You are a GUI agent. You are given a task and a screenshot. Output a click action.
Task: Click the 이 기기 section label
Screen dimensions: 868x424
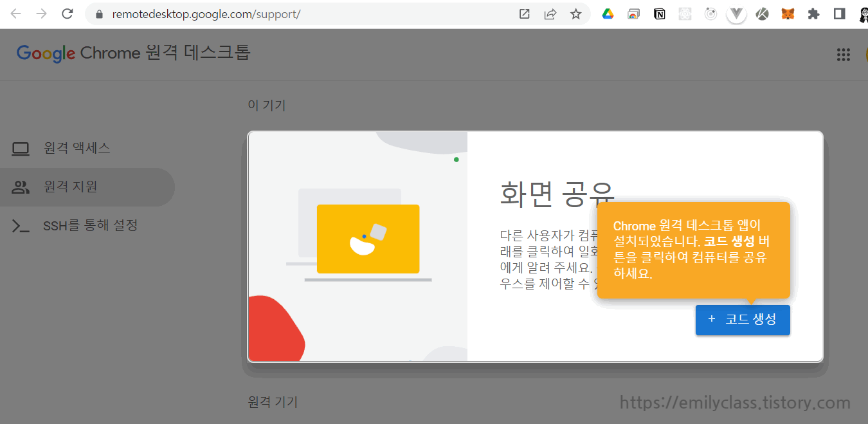pyautogui.click(x=267, y=106)
